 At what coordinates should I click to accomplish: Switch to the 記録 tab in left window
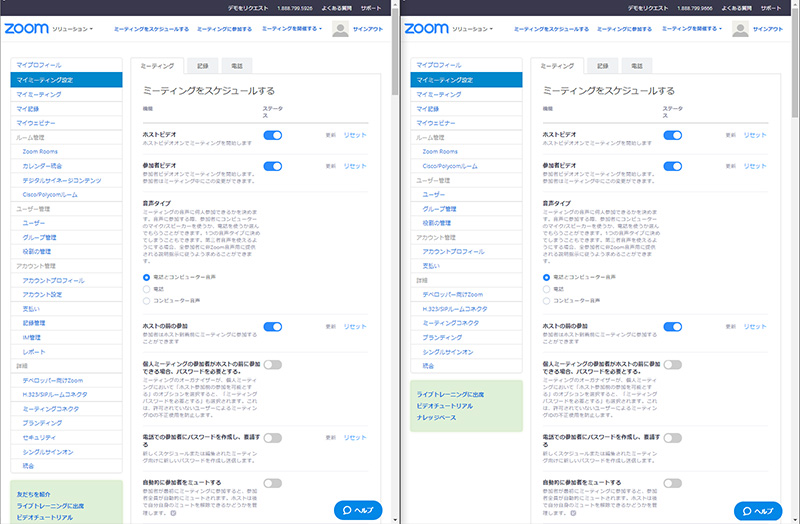coord(202,65)
